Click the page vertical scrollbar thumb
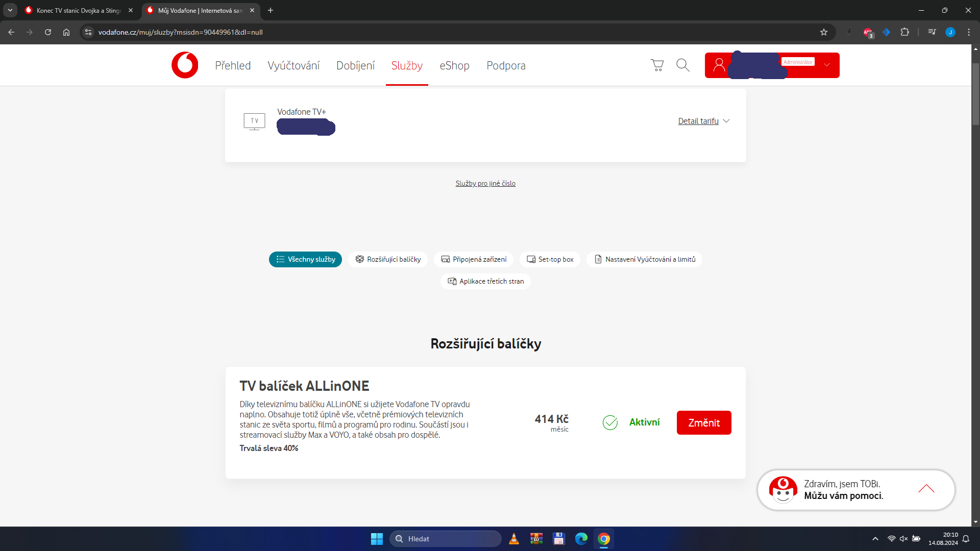The image size is (980, 551). (975, 94)
